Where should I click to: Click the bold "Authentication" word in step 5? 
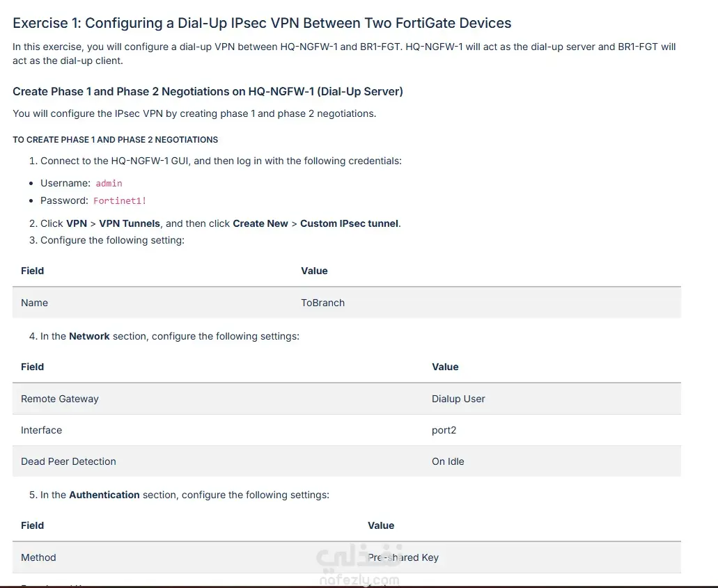tap(104, 495)
